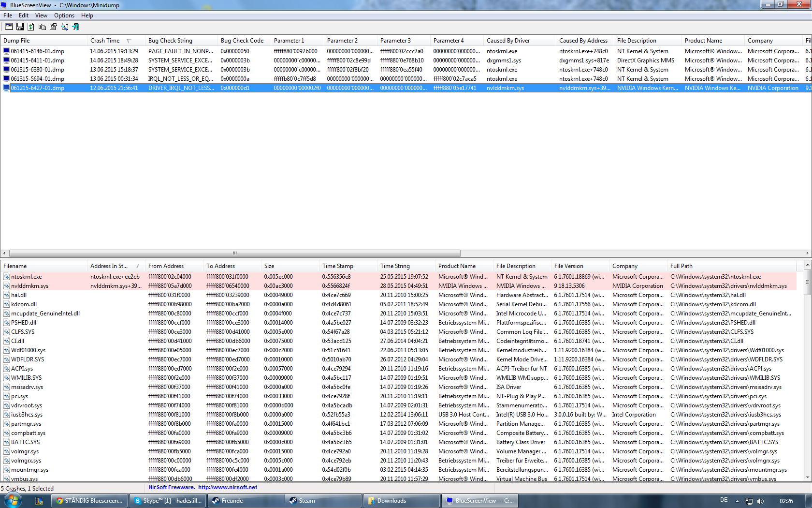Click the Time Stamp column header
This screenshot has width=812, height=508.
(x=348, y=266)
